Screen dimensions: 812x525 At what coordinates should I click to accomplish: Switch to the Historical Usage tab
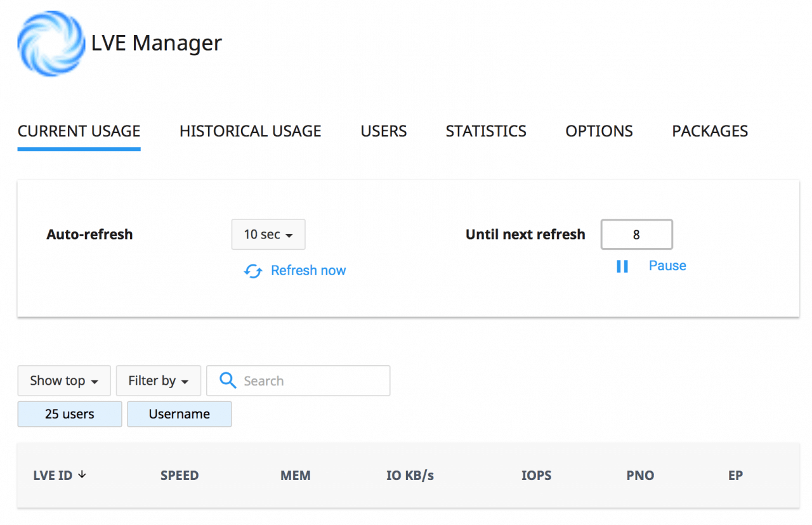click(x=251, y=131)
